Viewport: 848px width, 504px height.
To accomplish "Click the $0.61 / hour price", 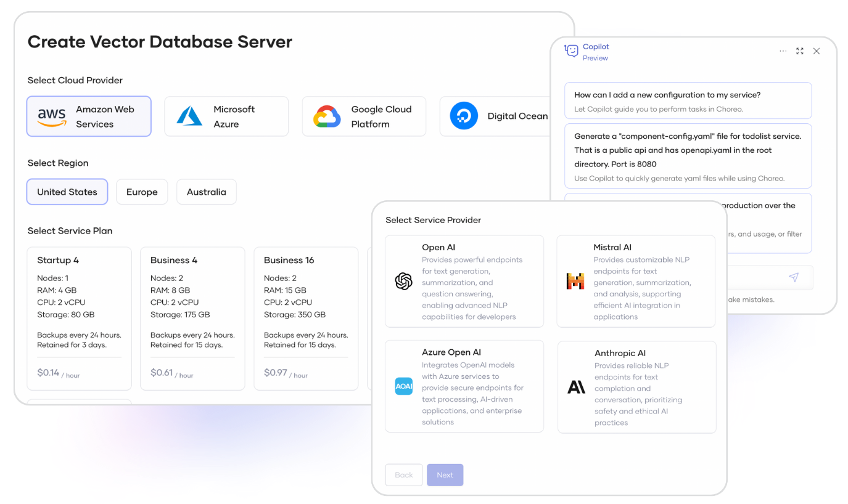I will [x=172, y=373].
